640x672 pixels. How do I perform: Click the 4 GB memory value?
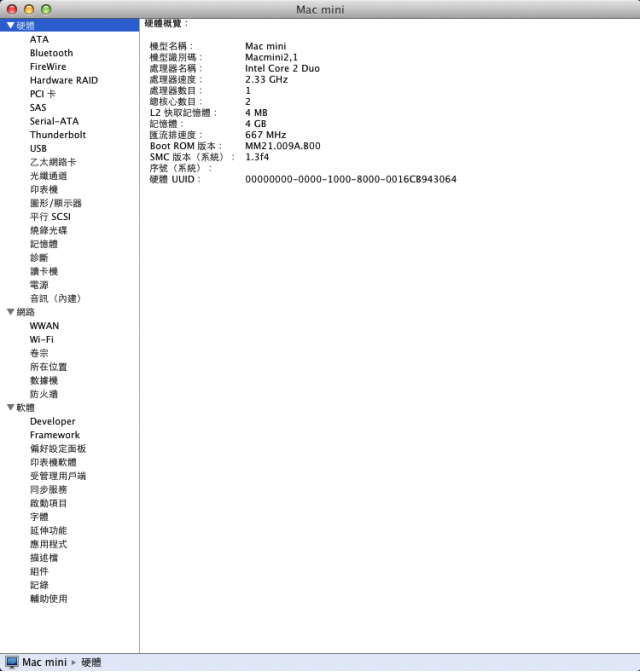(255, 124)
